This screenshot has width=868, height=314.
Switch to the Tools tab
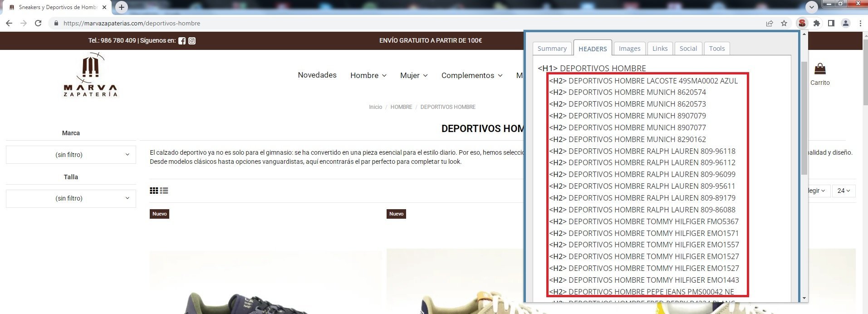(717, 49)
